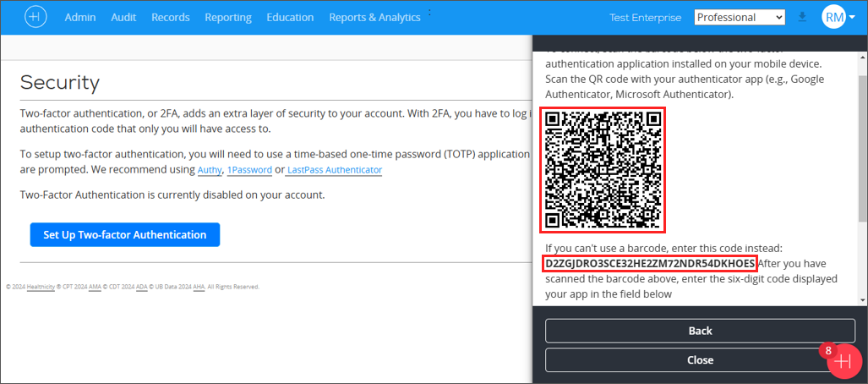Follow the Authy link

pos(210,170)
